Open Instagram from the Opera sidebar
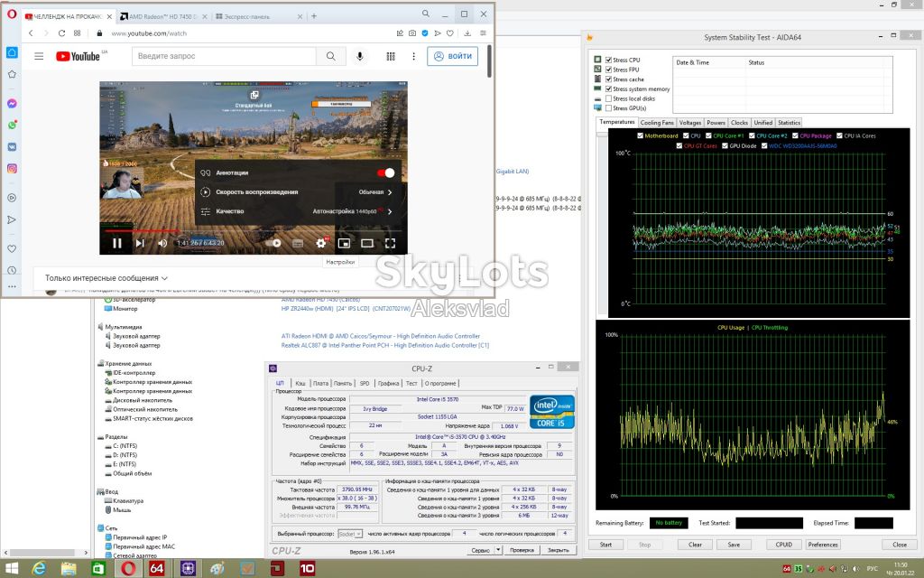The height and width of the screenshot is (578, 924). (x=12, y=169)
